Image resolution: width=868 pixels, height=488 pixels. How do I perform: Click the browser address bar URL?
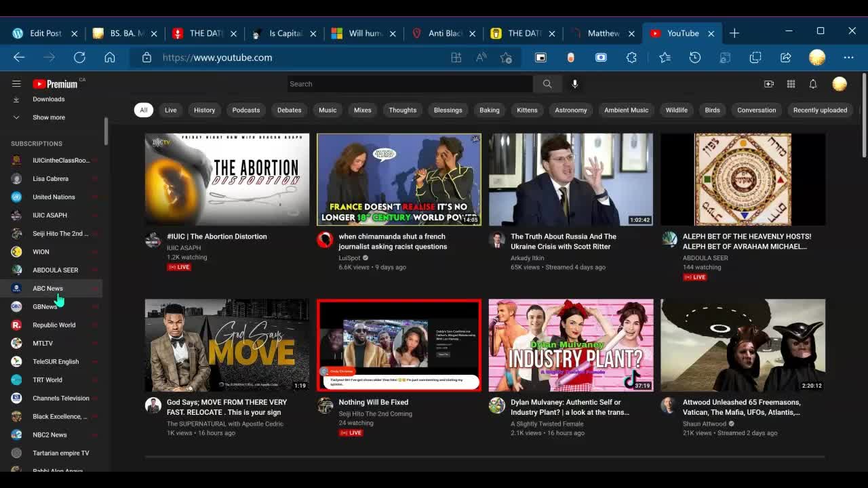217,58
